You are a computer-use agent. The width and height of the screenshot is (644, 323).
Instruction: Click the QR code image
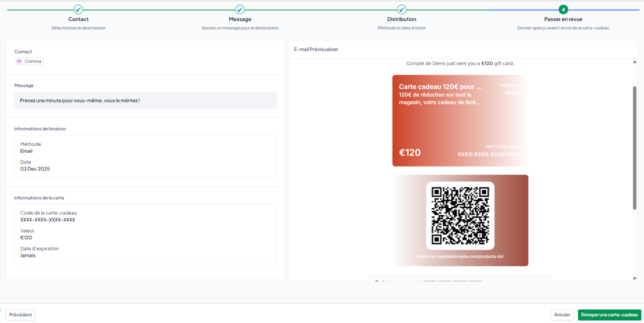(x=460, y=216)
